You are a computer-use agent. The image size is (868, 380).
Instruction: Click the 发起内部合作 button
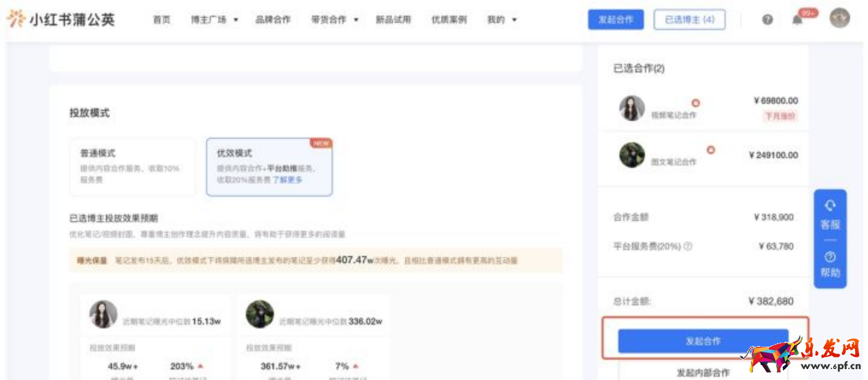click(x=703, y=373)
